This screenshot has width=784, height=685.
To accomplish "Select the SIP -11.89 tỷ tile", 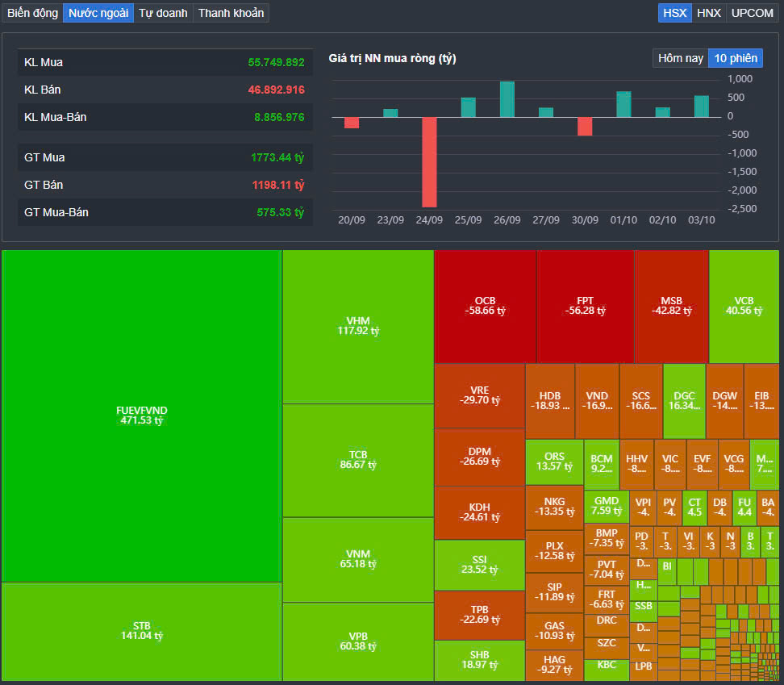I will (554, 592).
